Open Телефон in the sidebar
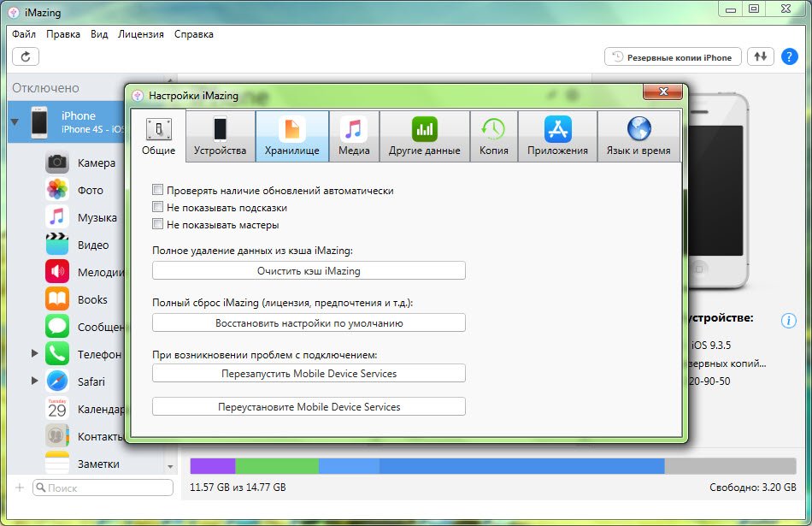The height and width of the screenshot is (526, 812). [84, 354]
